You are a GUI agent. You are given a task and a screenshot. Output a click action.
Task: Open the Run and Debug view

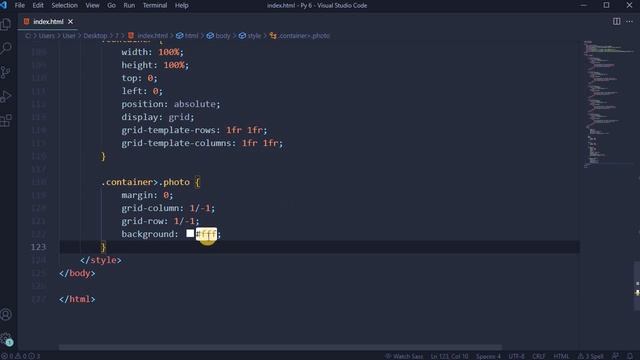point(6,96)
